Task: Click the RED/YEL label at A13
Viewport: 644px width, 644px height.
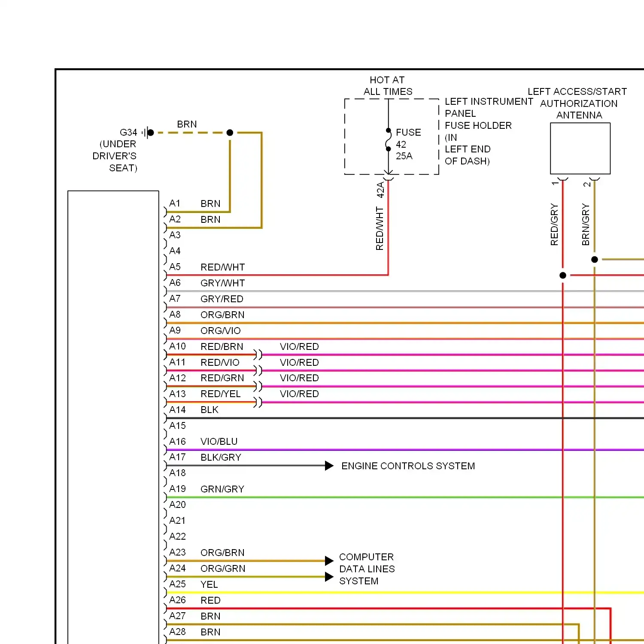Action: click(220, 394)
